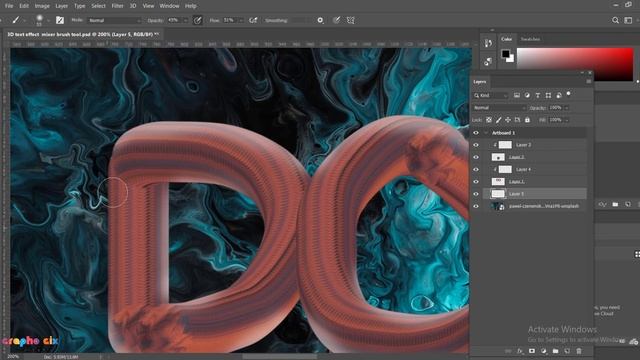Select the 3D text effect document tab

coord(83,34)
